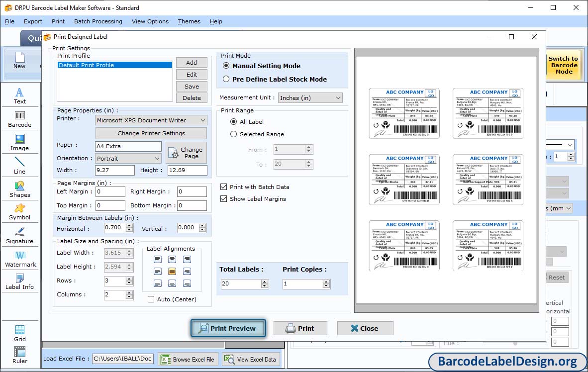The image size is (588, 372).
Task: Select the Watermark tool
Action: click(x=20, y=259)
